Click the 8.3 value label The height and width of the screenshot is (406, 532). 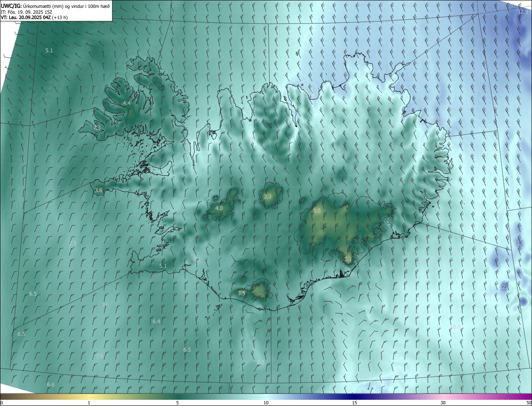pyautogui.click(x=261, y=362)
